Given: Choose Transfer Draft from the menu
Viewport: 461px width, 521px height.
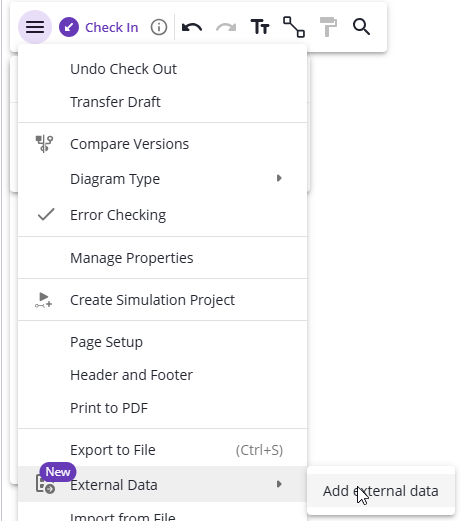Looking at the screenshot, I should pyautogui.click(x=162, y=102).
